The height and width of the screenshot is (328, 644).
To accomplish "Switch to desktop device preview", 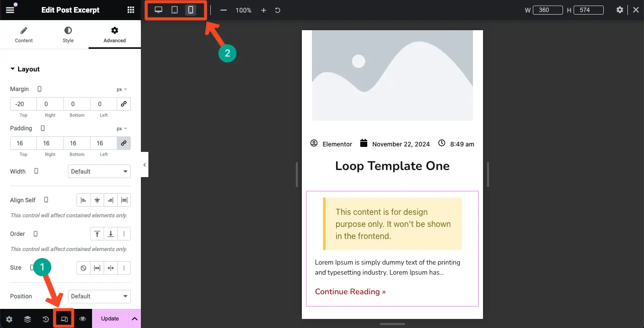I will 158,10.
